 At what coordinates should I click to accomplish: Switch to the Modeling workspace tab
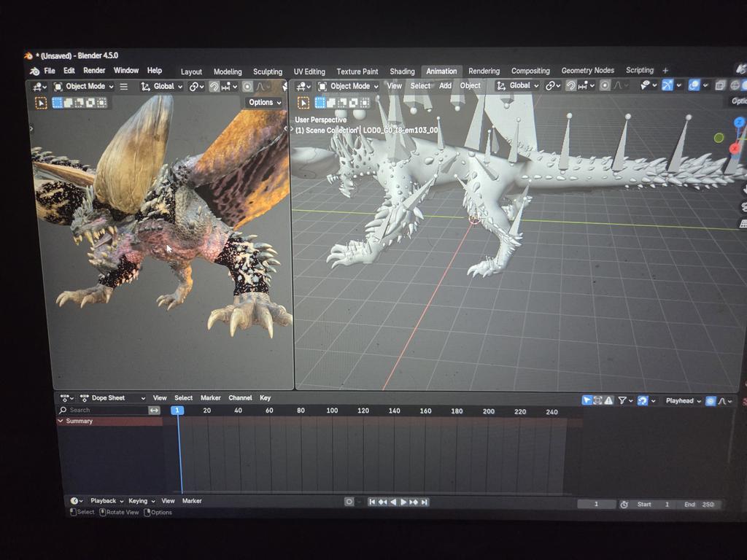click(228, 72)
